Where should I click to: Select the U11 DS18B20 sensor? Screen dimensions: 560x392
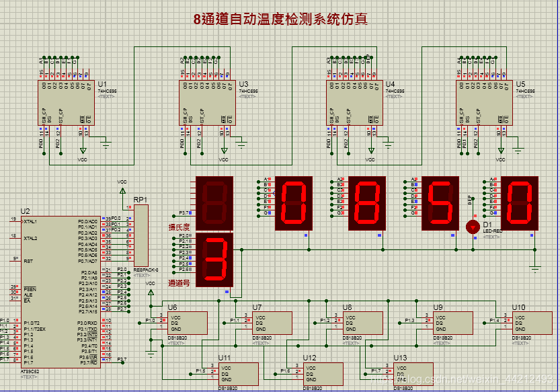(x=238, y=374)
